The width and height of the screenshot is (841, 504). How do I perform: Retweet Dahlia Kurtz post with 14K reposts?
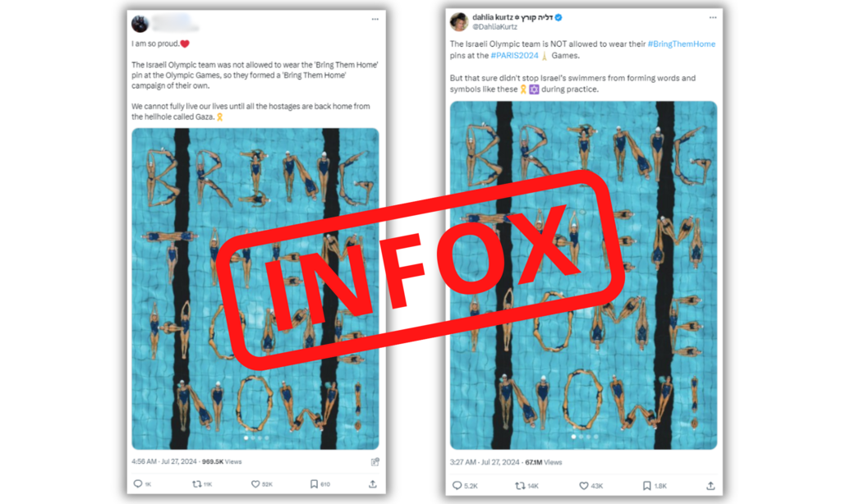pos(520,485)
